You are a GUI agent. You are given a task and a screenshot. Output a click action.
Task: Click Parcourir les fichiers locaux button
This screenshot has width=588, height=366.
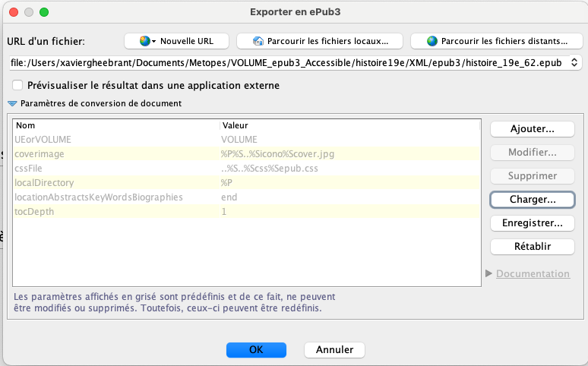(320, 41)
